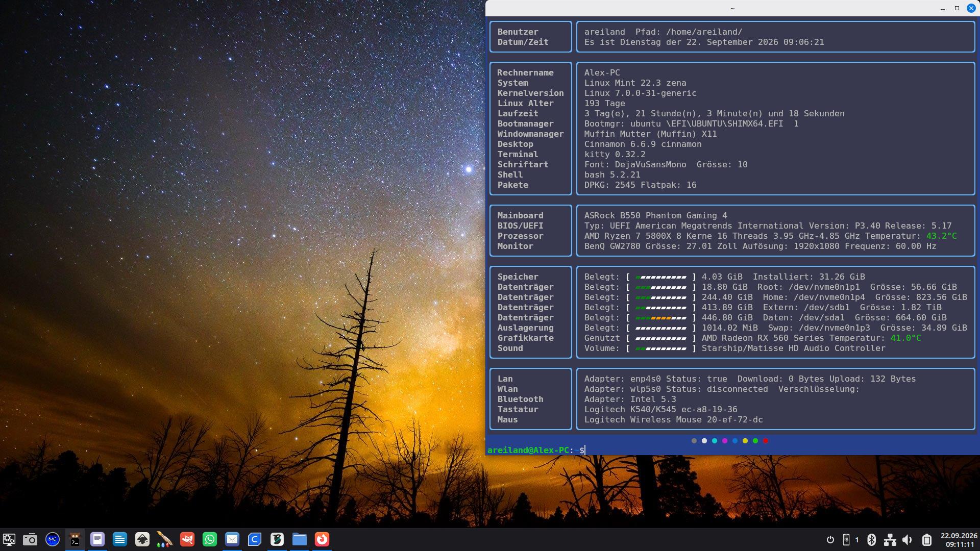Screen dimensions: 980x551
Task: Click the 'ASRock B550 Phantom Gaming 4' text
Action: (656, 215)
